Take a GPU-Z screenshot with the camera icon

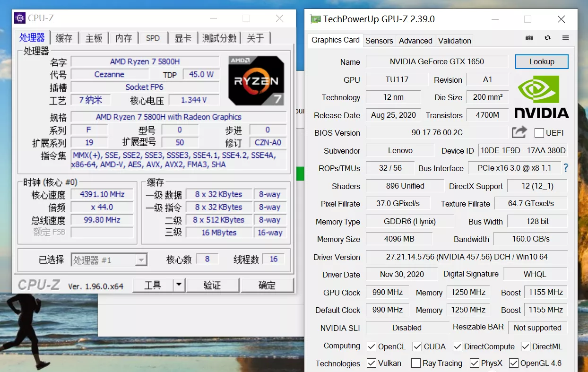click(x=529, y=38)
